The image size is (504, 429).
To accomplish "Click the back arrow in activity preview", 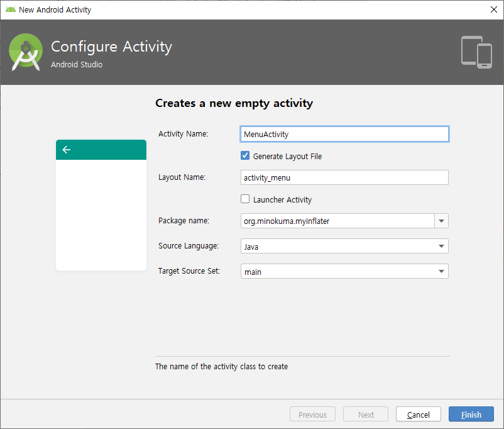I will tap(67, 150).
